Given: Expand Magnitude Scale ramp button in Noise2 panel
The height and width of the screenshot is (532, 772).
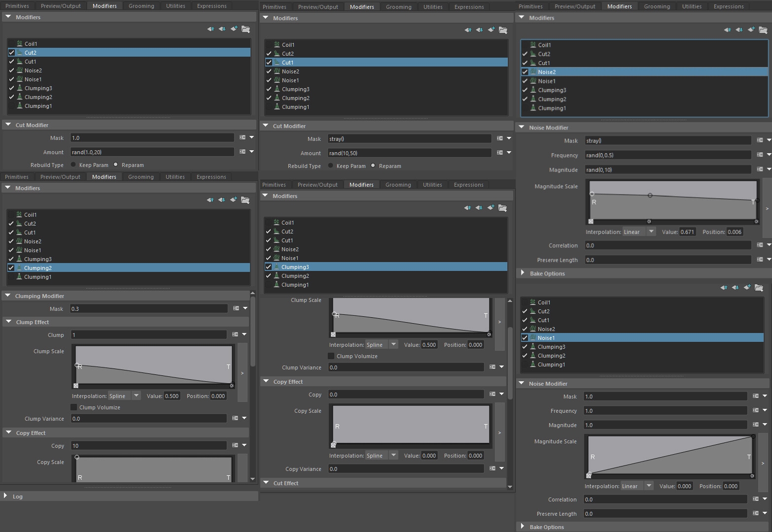Looking at the screenshot, I should 767,209.
